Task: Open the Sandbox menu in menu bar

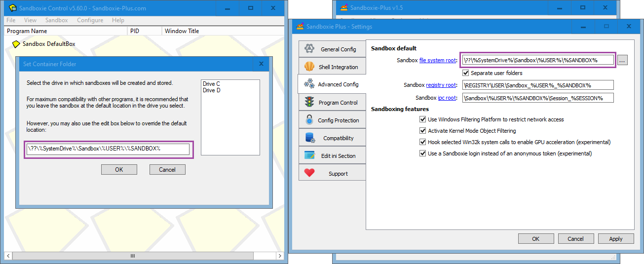Action: 56,20
